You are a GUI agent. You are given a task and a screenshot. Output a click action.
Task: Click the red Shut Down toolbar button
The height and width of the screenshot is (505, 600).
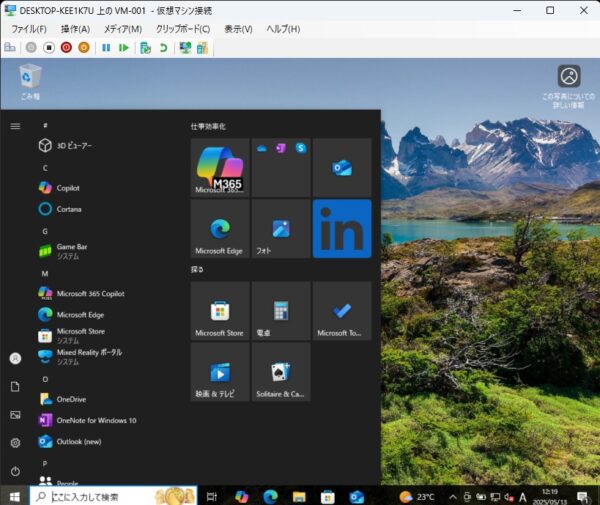click(66, 47)
